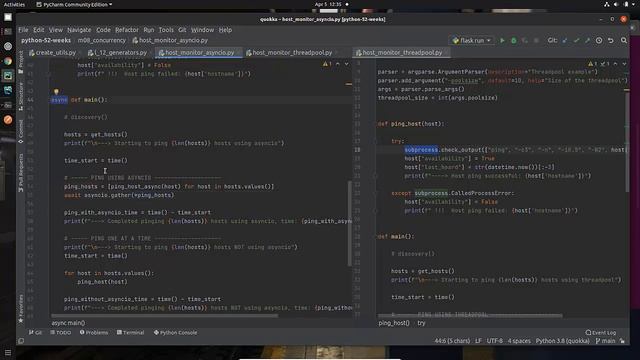Screen dimensions: 640x360
Task: Open the Tools menu
Action: click(166, 30)
